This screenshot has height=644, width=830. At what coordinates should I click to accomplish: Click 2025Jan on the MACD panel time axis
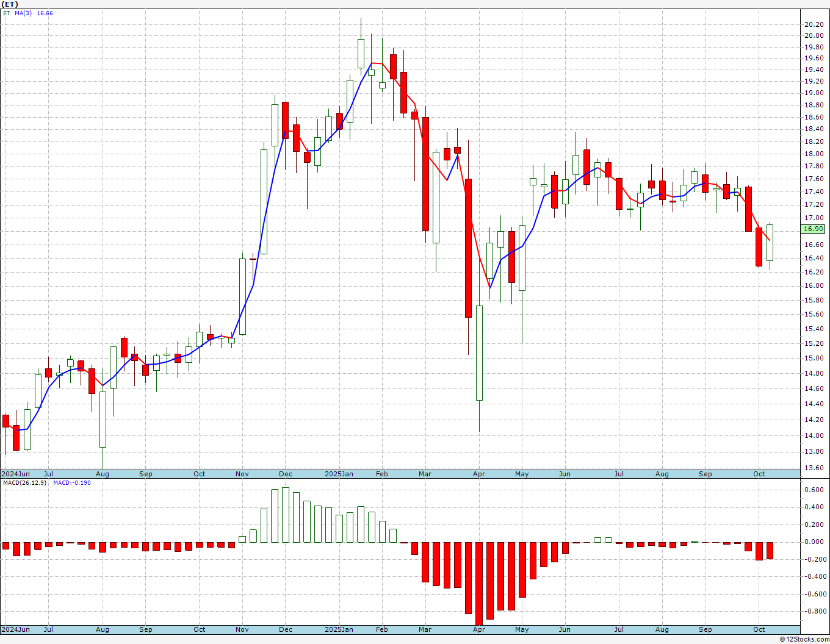click(339, 629)
